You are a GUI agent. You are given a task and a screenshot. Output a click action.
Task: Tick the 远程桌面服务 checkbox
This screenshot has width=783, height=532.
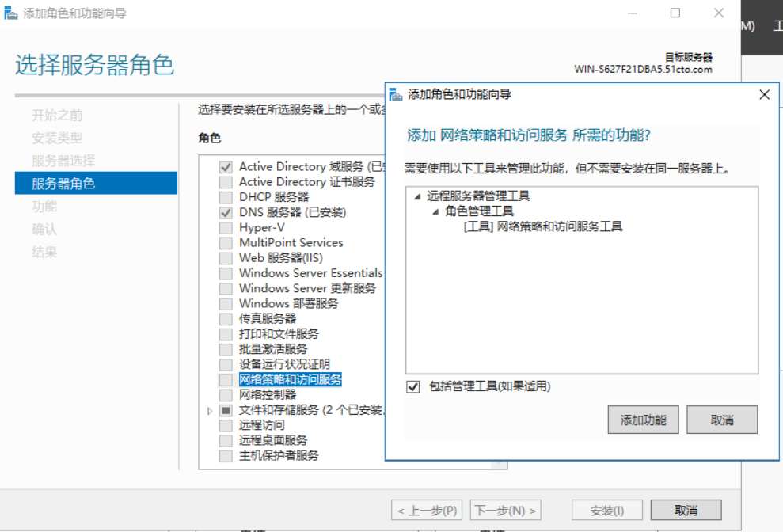(226, 440)
